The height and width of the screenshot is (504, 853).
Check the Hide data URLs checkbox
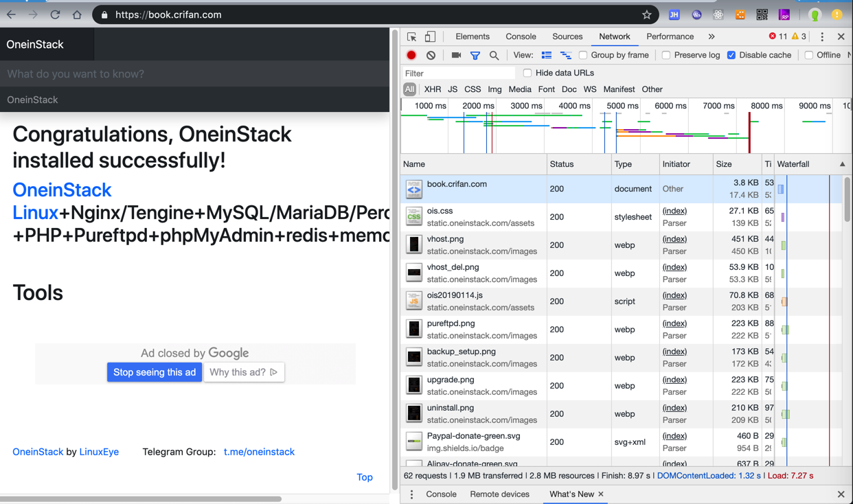tap(527, 73)
